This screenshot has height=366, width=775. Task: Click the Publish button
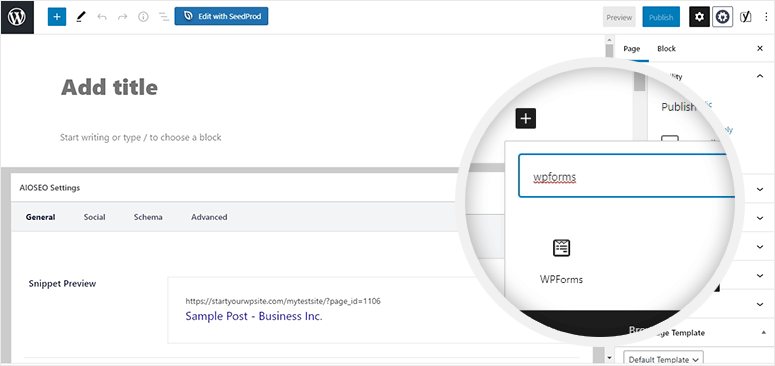coord(661,17)
